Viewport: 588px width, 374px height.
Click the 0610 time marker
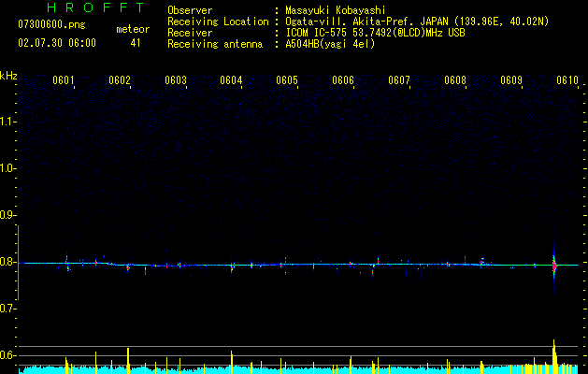[567, 80]
